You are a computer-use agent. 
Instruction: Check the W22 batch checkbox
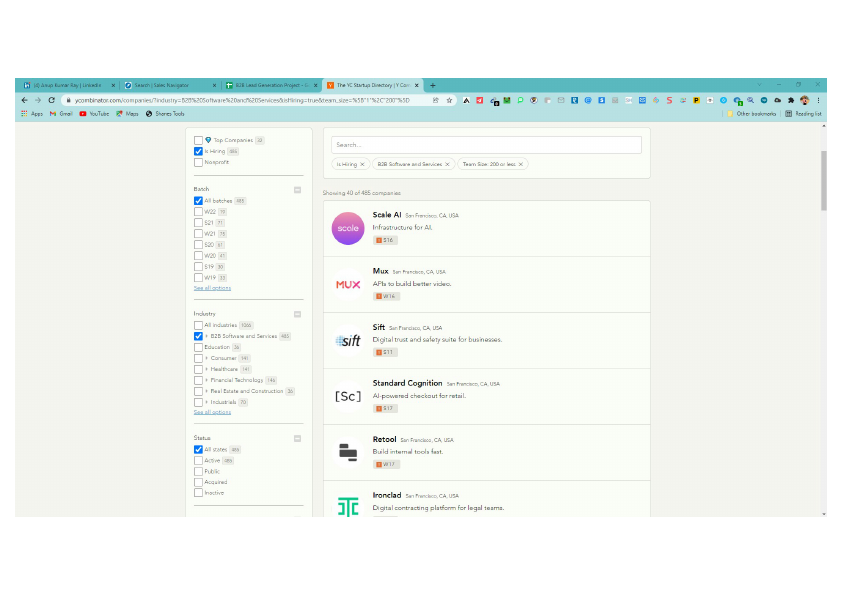(198, 212)
